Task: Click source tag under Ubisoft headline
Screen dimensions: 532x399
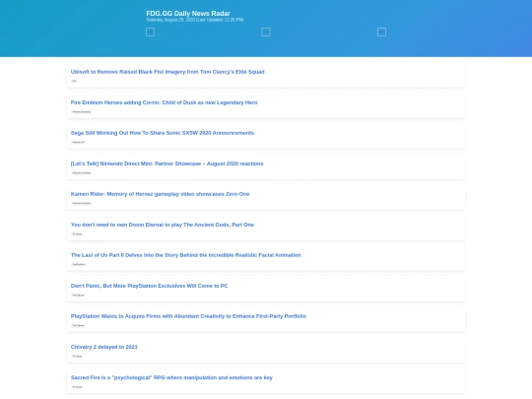Action: pos(74,81)
